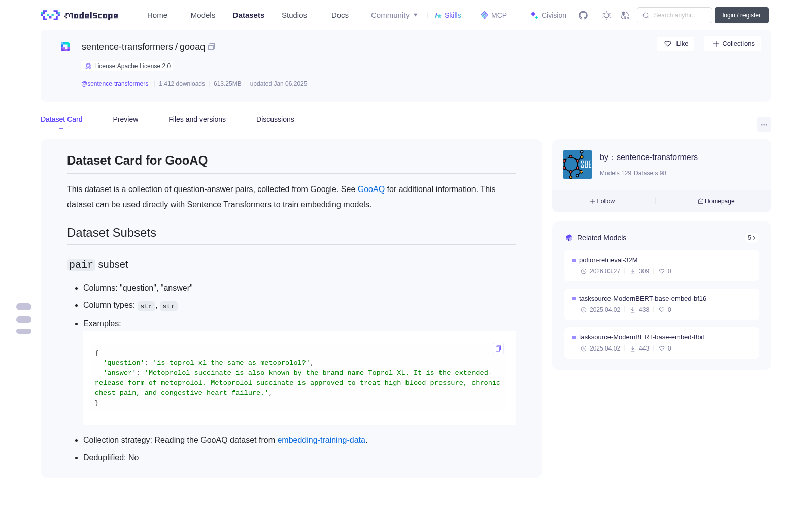Copy the example code block
The image size is (812, 508).
[x=498, y=348]
